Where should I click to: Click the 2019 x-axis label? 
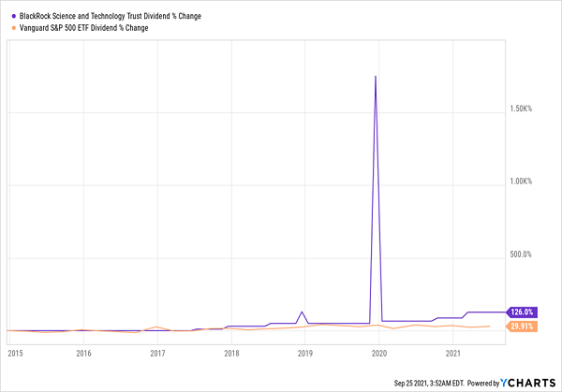tap(305, 354)
